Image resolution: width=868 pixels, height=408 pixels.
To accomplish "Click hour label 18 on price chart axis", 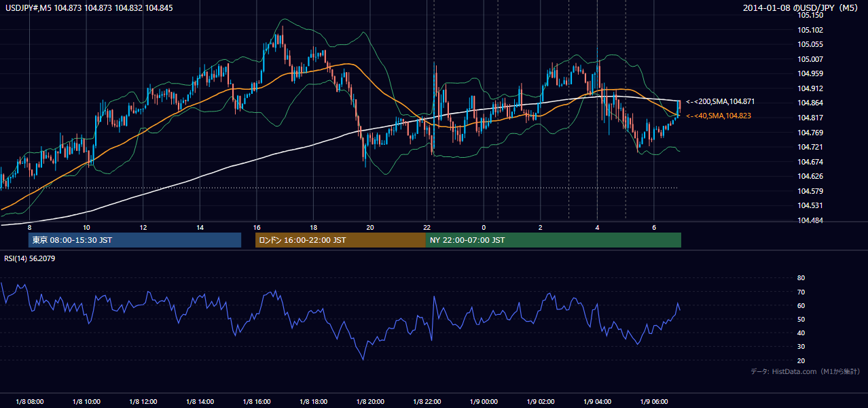I will point(313,227).
